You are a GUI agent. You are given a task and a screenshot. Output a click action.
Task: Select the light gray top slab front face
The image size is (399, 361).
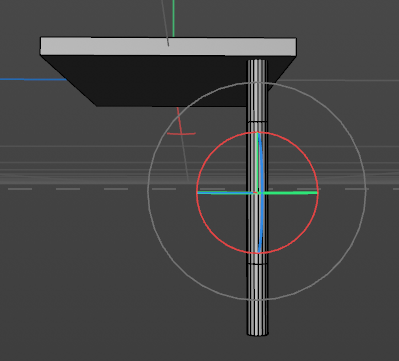[x=168, y=46]
